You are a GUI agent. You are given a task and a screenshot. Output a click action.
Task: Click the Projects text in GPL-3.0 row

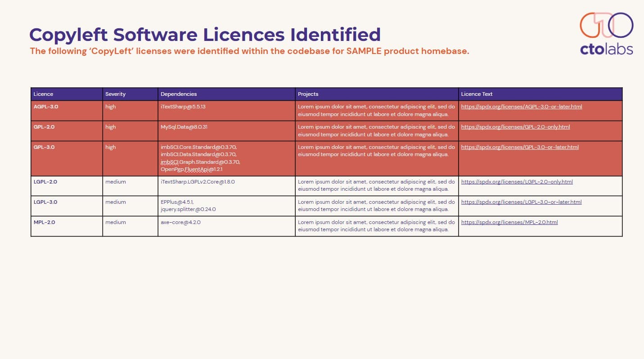tap(376, 151)
